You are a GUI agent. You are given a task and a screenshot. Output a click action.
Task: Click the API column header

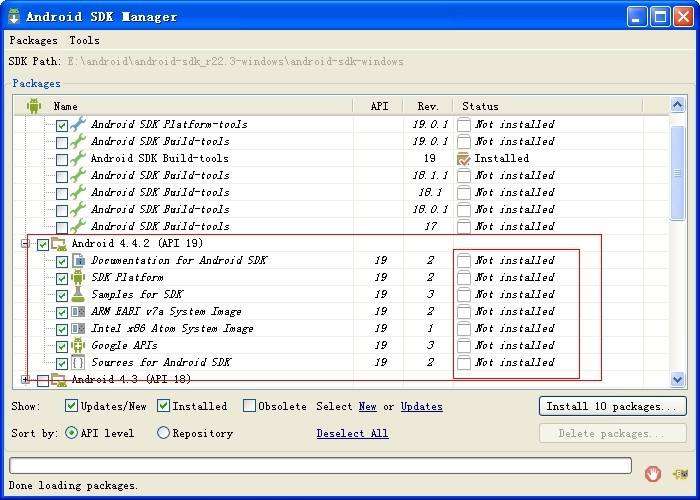point(379,106)
